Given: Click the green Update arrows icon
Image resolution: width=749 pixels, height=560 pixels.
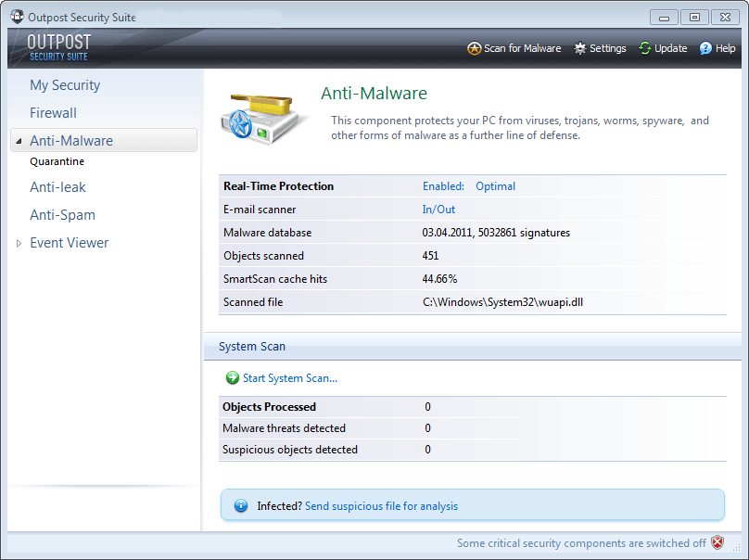Looking at the screenshot, I should click(645, 48).
